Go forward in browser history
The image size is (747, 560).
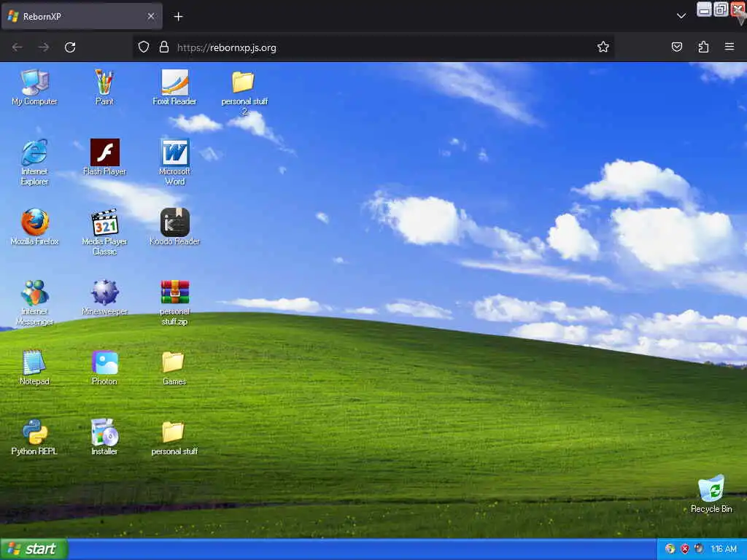click(x=43, y=47)
